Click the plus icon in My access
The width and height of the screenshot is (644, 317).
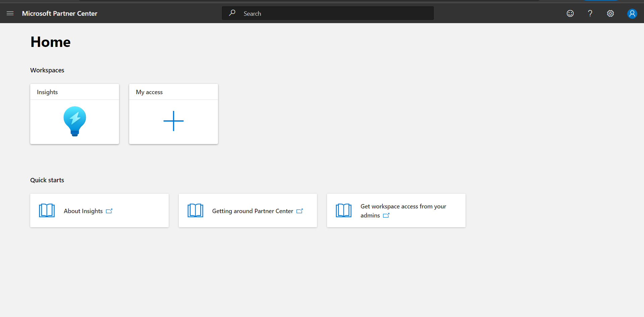pos(173,121)
